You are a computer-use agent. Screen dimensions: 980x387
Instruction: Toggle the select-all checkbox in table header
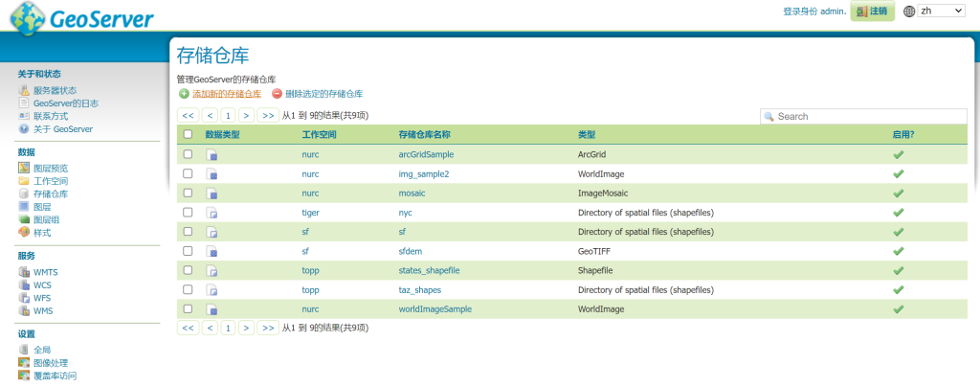(x=188, y=135)
